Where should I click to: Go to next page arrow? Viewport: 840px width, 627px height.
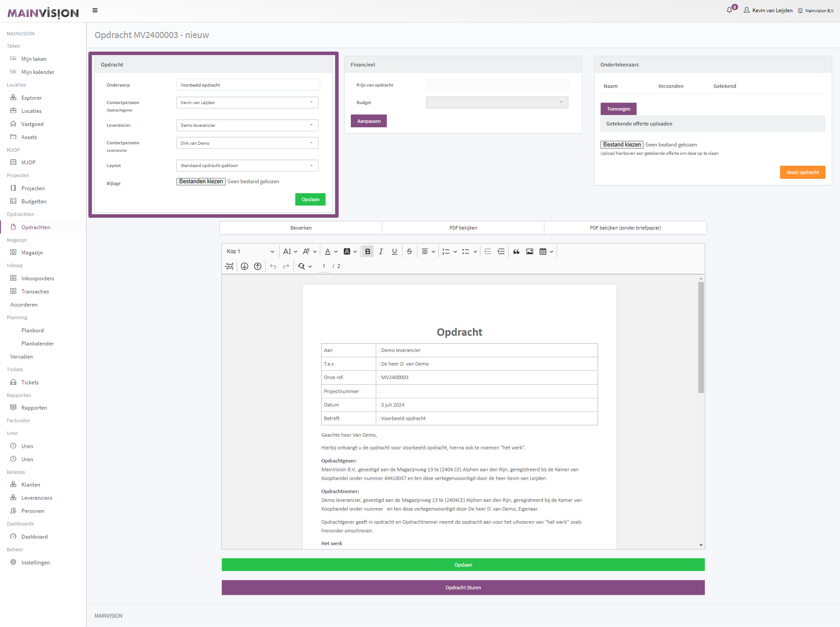point(245,266)
